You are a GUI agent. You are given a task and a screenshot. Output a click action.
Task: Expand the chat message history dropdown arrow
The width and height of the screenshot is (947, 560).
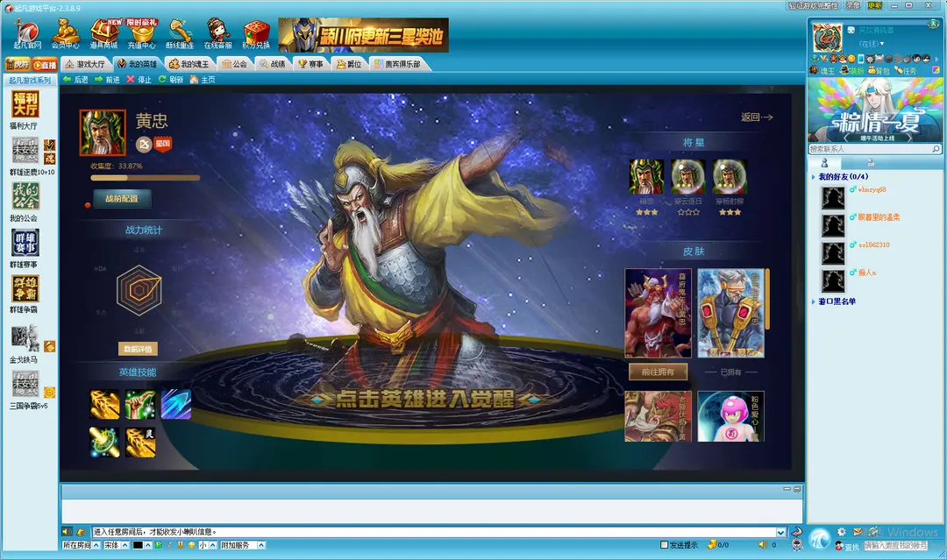click(781, 532)
